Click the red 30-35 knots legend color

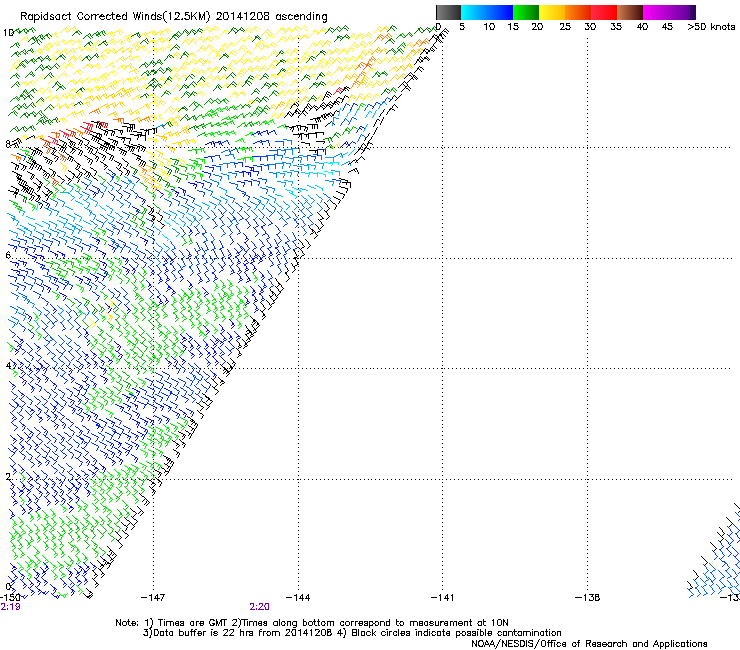pos(604,12)
